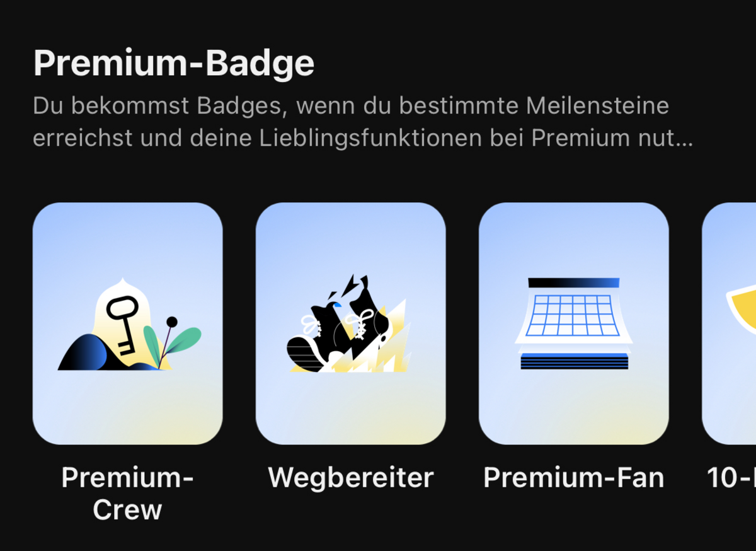The height and width of the screenshot is (551, 756).
Task: Click the 'Du bekommst Badges' description line
Action: point(351,106)
